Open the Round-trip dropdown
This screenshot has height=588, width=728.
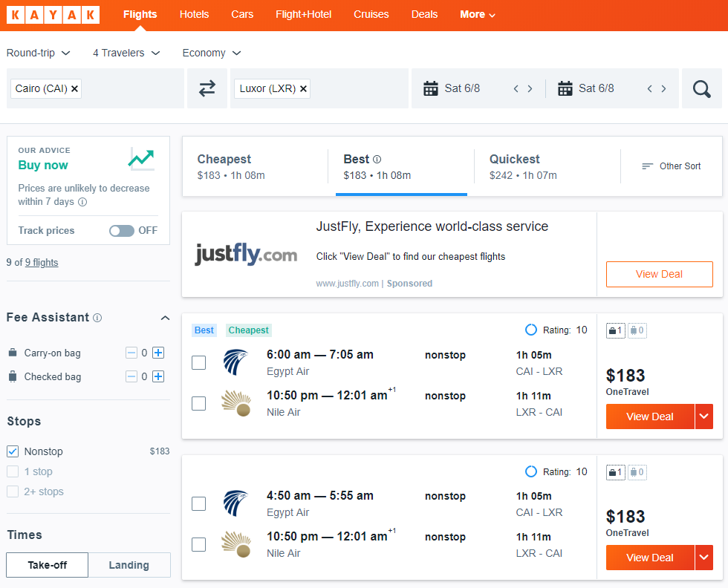pyautogui.click(x=38, y=53)
